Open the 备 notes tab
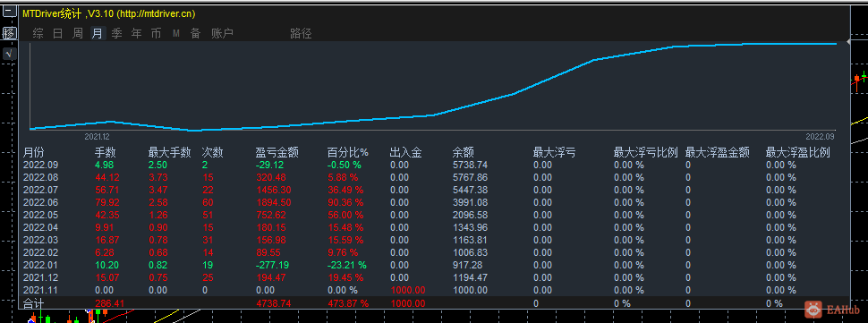This screenshot has width=868, height=323. 195,34
